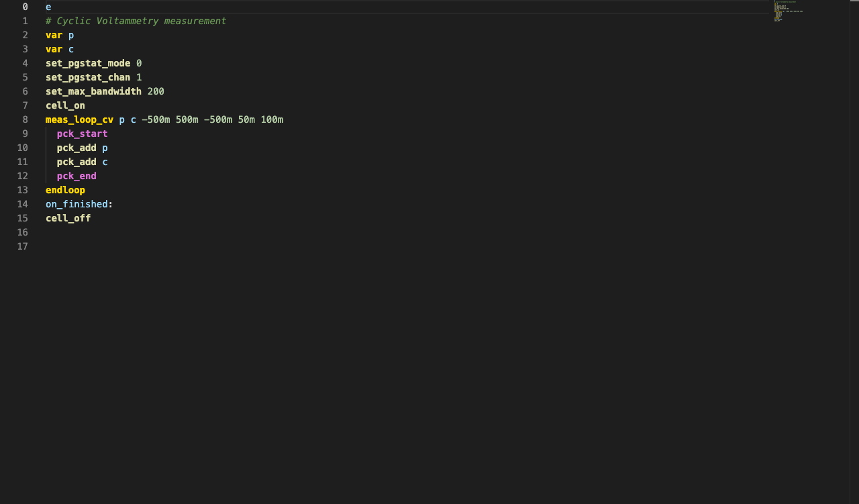The width and height of the screenshot is (859, 504).
Task: Click line number 8 in the gutter
Action: pyautogui.click(x=25, y=119)
